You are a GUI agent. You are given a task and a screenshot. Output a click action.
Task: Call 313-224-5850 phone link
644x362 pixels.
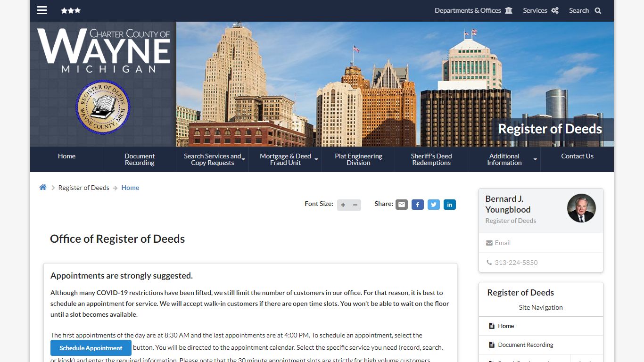click(516, 263)
